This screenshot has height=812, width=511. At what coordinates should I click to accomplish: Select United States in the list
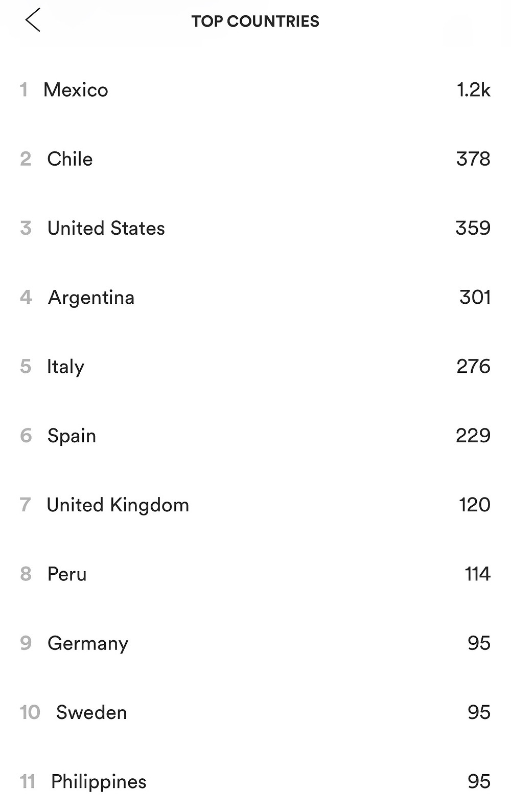(255, 228)
